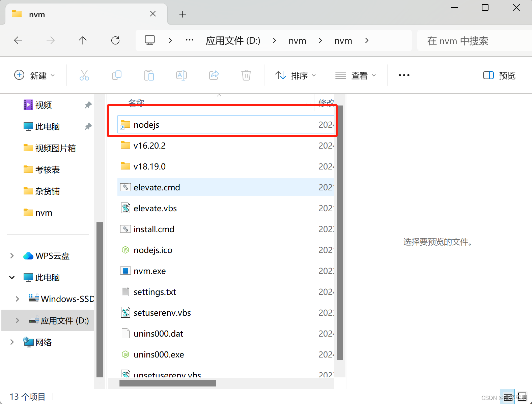Viewport: 532px width, 404px height.
Task: Click first nvm breadcrumb in address bar
Action: pyautogui.click(x=297, y=41)
